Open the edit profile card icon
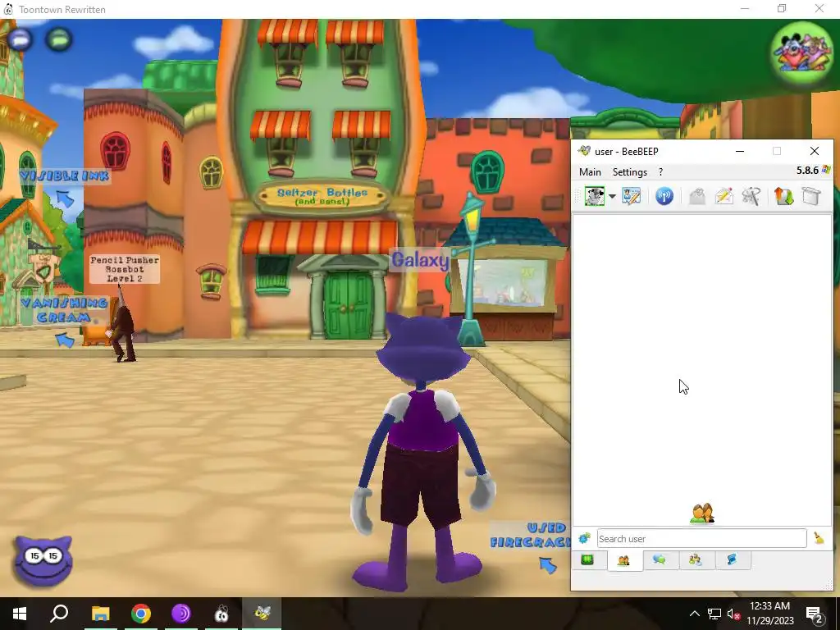Screen dimensions: 840x630 [x=631, y=196]
